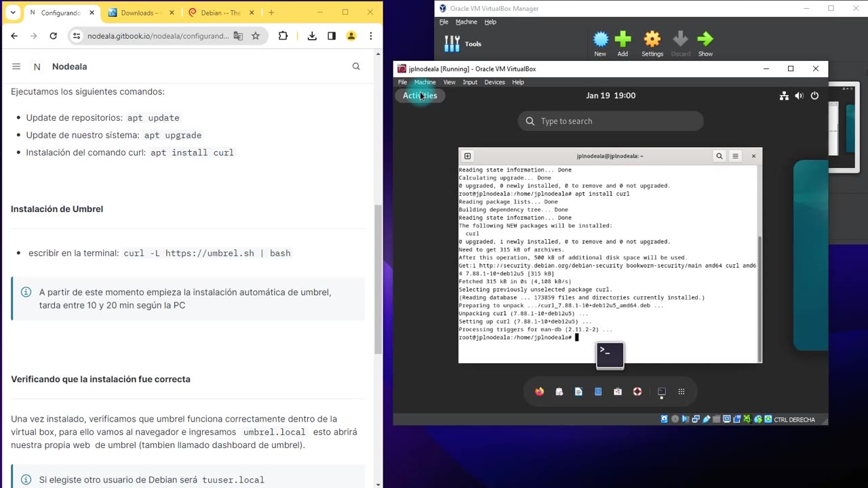Image resolution: width=868 pixels, height=488 pixels.
Task: Bookmark this page with star
Action: coord(256,36)
